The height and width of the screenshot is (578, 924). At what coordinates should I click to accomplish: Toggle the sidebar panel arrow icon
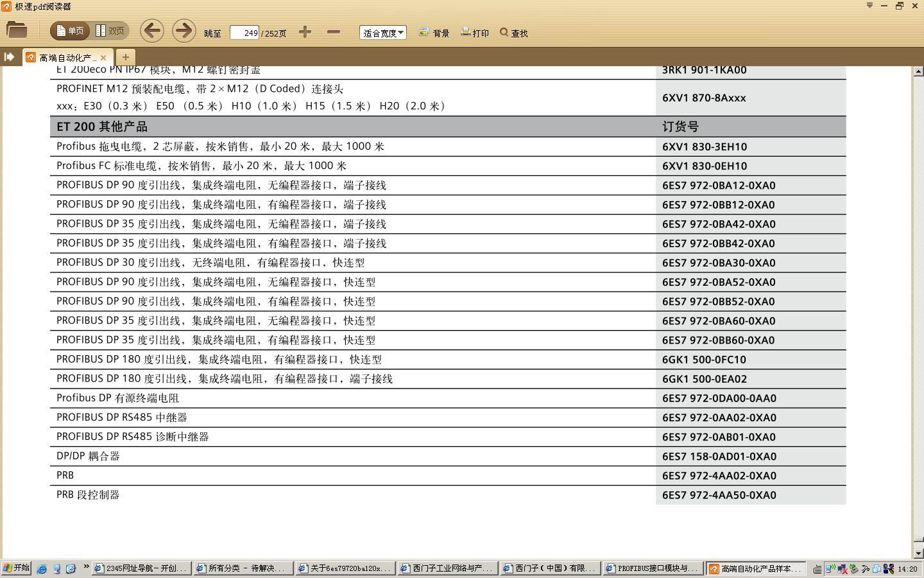click(x=9, y=57)
